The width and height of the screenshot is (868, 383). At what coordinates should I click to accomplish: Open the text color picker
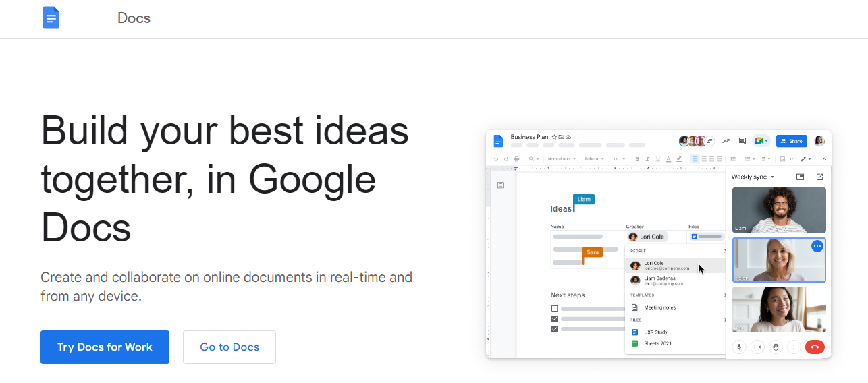pos(668,159)
